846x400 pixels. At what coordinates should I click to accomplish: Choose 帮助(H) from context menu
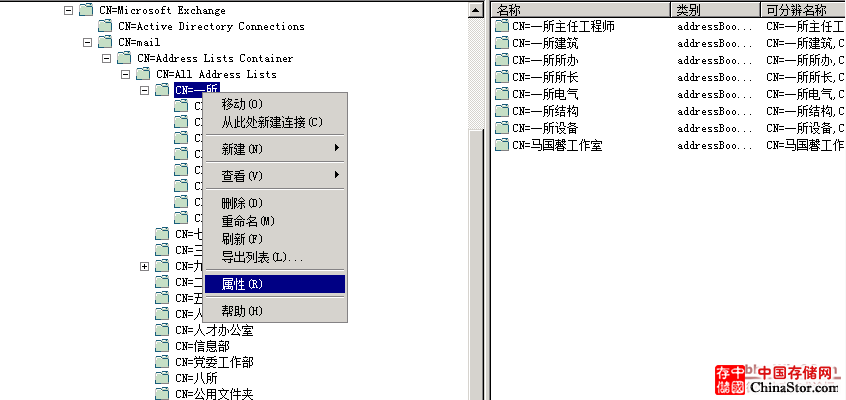[275, 311]
